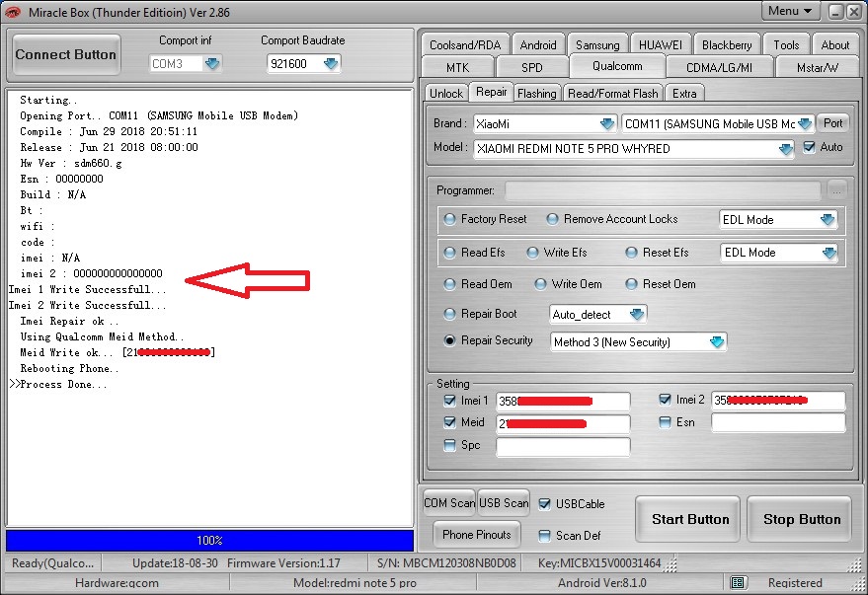Select the Repair Security radio button
Image resolution: width=868 pixels, height=595 pixels.
coord(449,340)
